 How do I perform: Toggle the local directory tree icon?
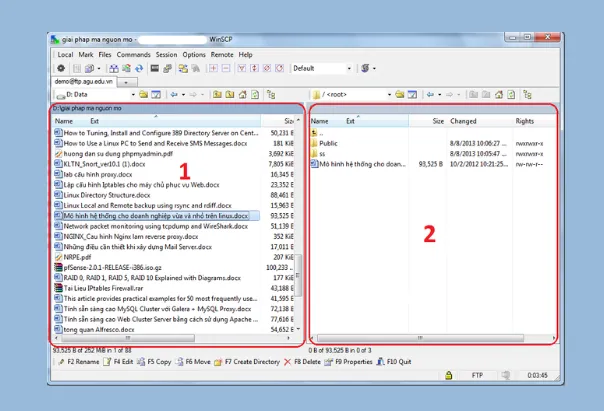pyautogui.click(x=271, y=94)
